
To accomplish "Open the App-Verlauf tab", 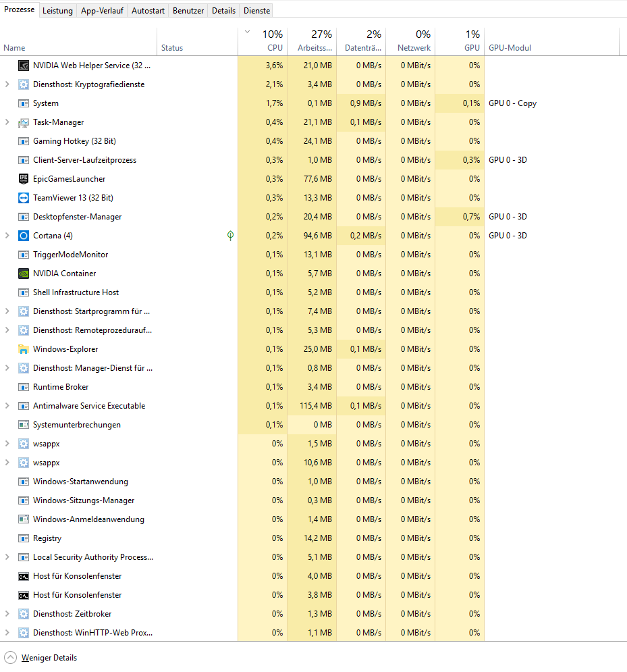I will tap(102, 11).
